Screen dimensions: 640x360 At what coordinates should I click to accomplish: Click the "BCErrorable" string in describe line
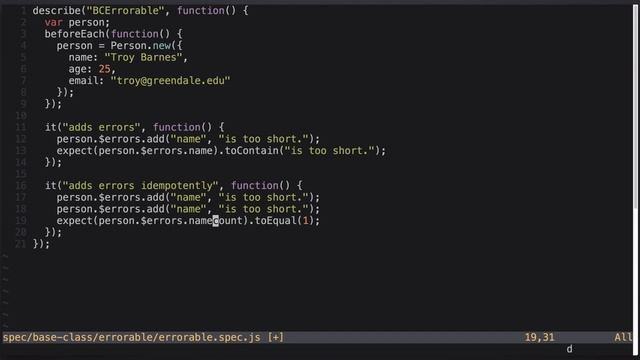[125, 11]
